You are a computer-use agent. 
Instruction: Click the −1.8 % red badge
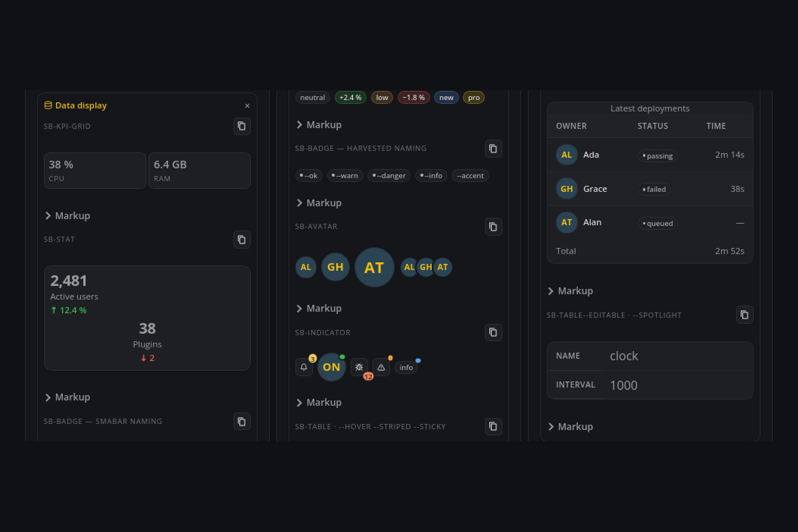(x=414, y=98)
